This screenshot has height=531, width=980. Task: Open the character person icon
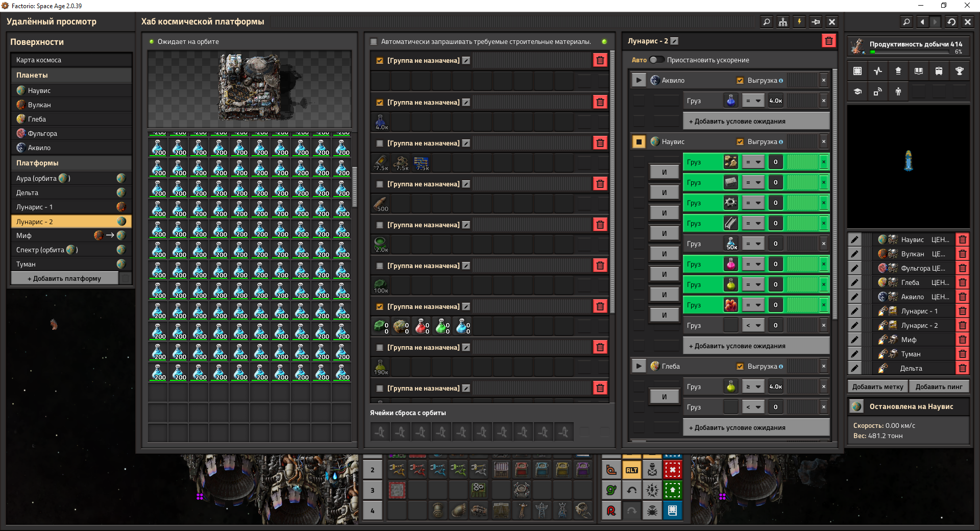point(898,91)
